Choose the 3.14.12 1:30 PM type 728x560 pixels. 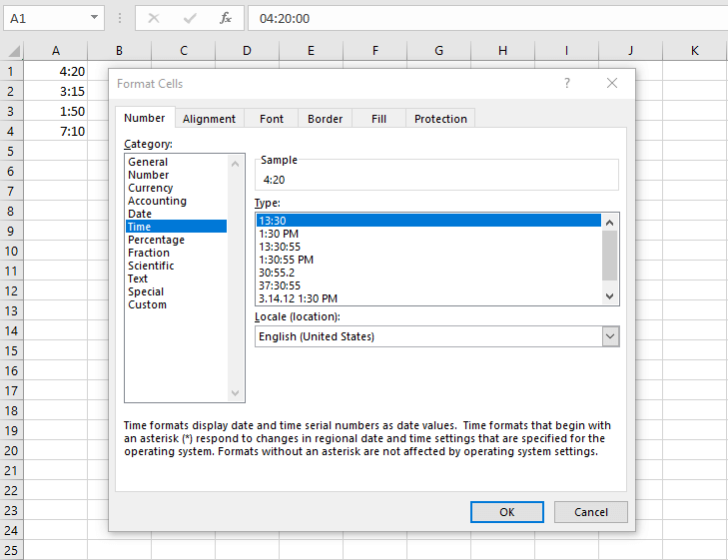tap(429, 298)
